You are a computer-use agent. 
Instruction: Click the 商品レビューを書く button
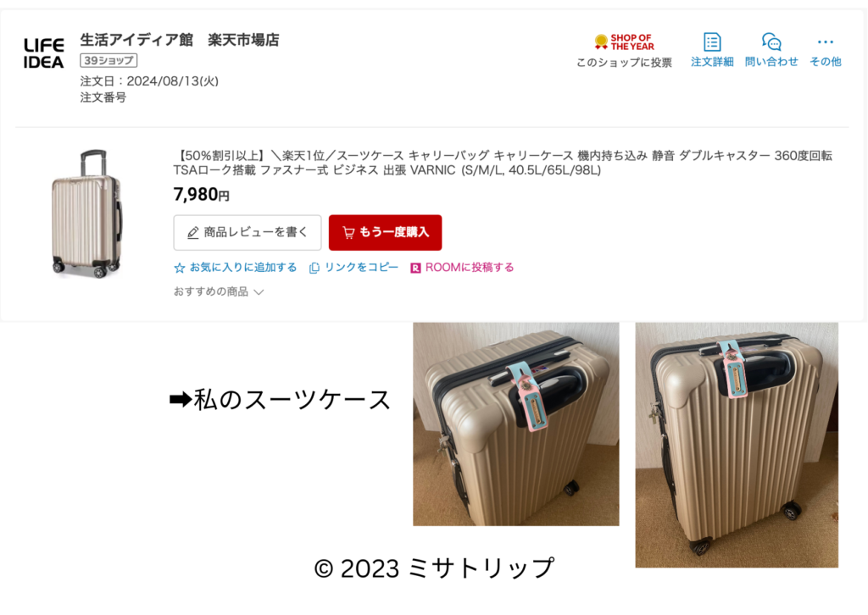[248, 233]
